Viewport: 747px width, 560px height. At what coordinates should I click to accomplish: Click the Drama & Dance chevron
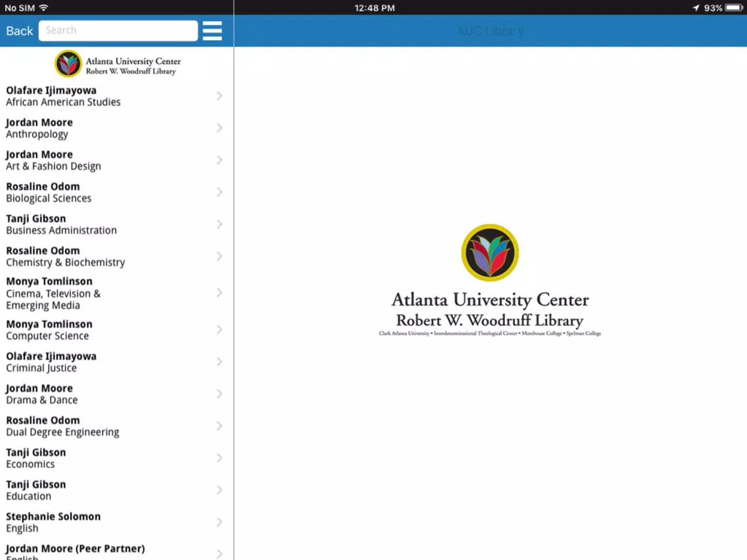[x=219, y=394]
